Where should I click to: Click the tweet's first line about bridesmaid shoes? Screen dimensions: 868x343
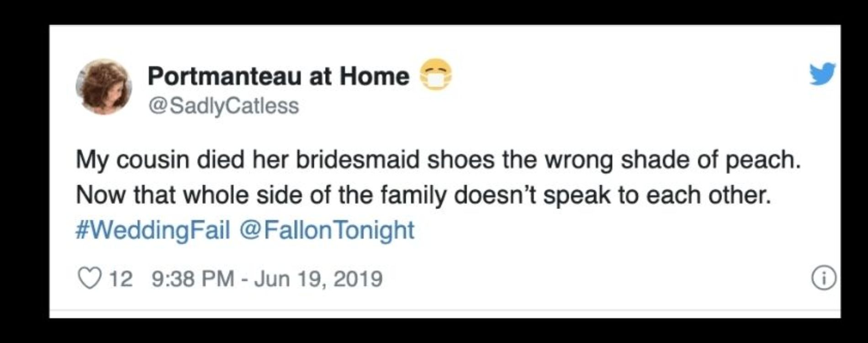point(438,161)
